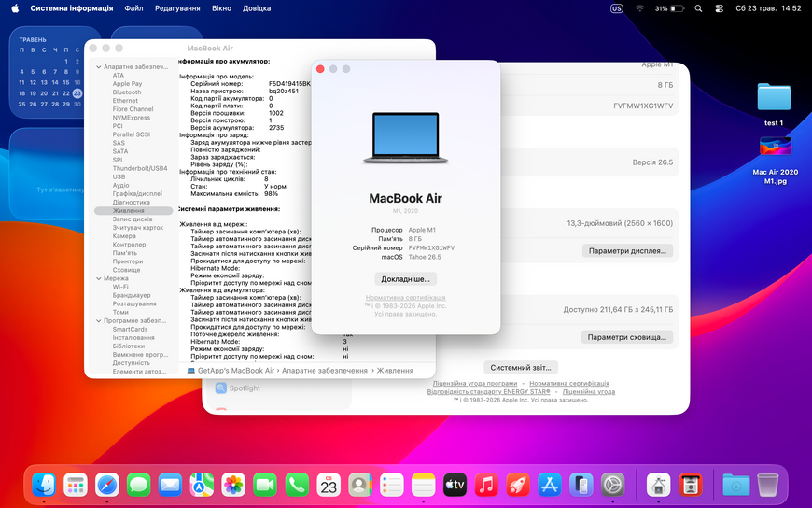Open the yellow Notes app icon
The height and width of the screenshot is (508, 812).
point(423,486)
